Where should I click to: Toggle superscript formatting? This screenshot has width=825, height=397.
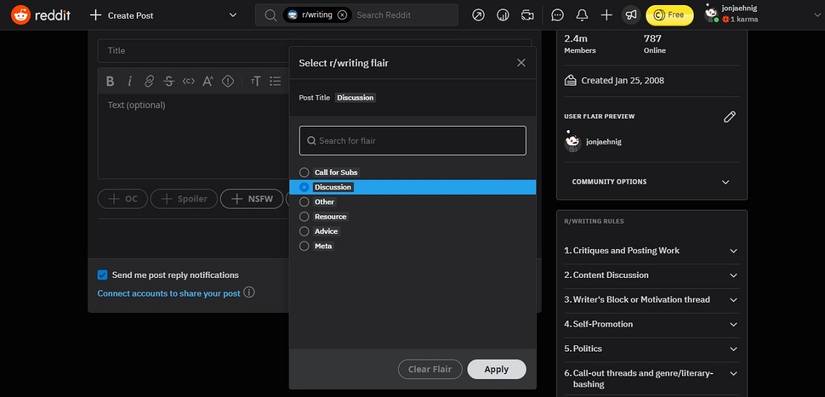tap(208, 81)
